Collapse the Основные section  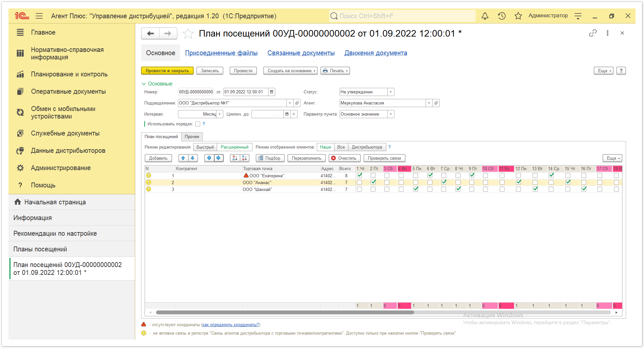click(157, 84)
